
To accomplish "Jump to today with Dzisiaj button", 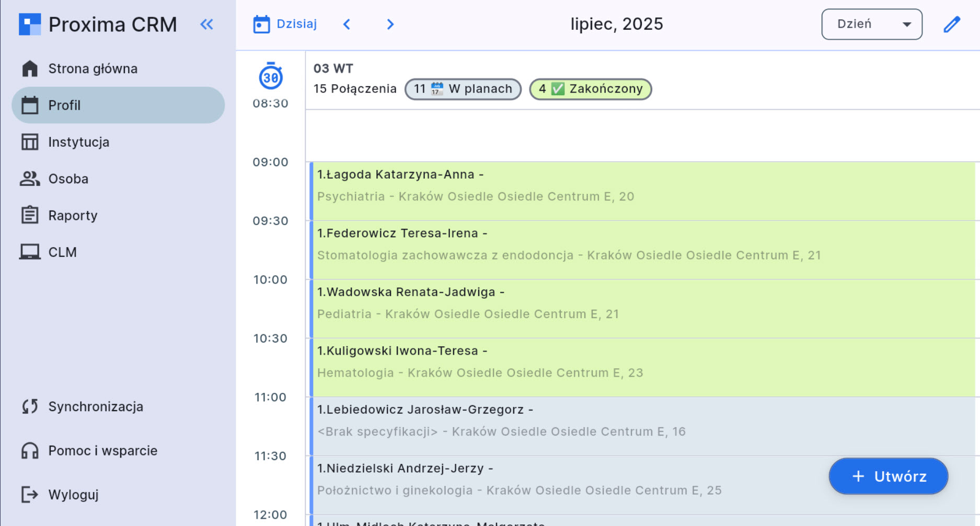I will click(285, 25).
